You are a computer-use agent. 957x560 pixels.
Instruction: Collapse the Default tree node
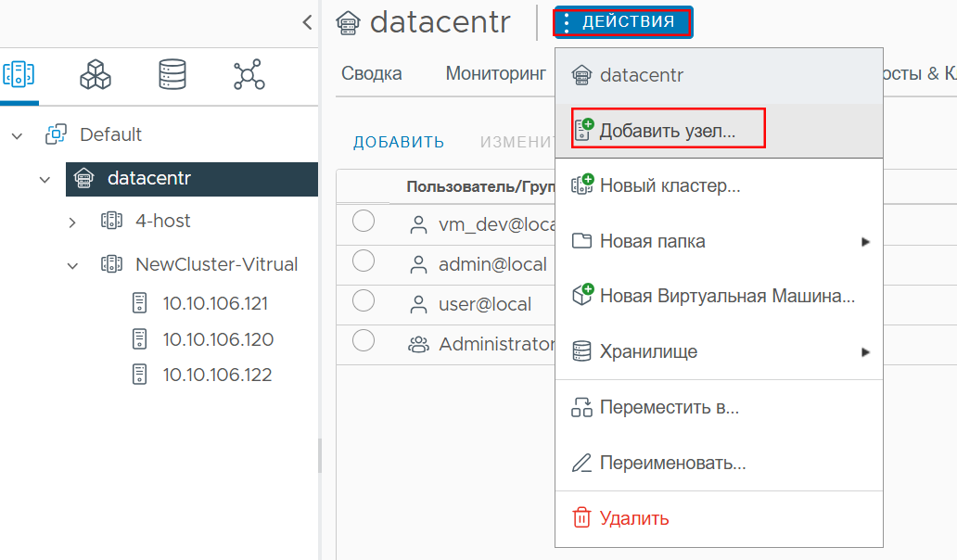tap(17, 136)
